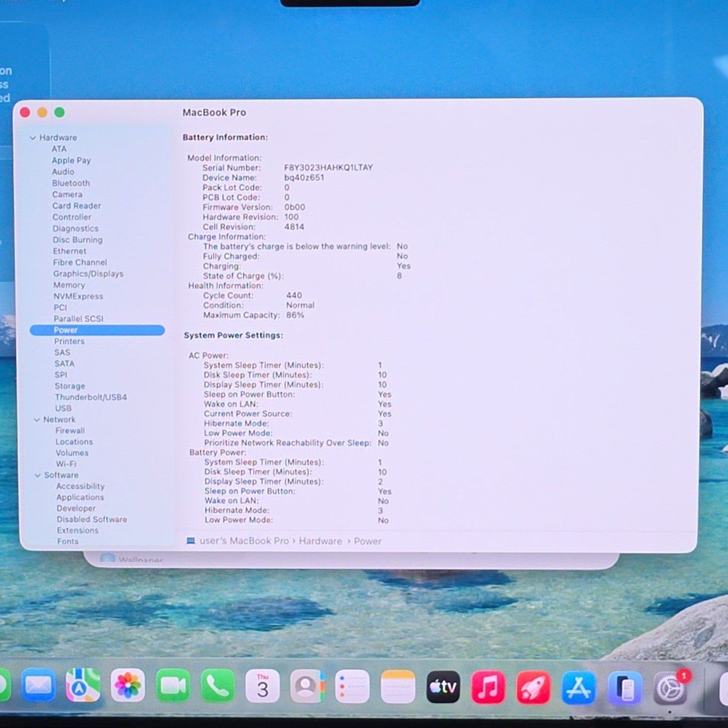Select NVMExpress in the sidebar
The width and height of the screenshot is (728, 728).
point(78,296)
